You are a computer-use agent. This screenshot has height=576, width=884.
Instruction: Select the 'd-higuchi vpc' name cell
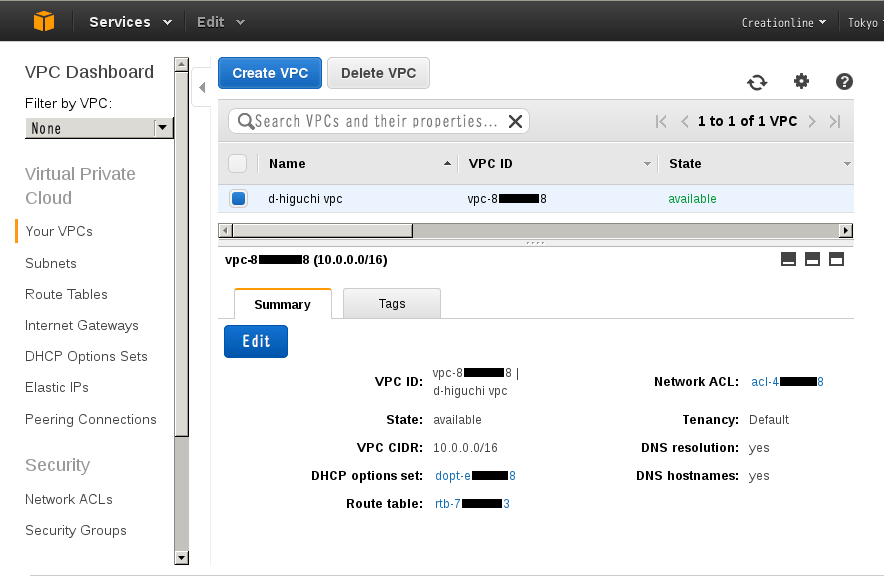click(x=305, y=198)
